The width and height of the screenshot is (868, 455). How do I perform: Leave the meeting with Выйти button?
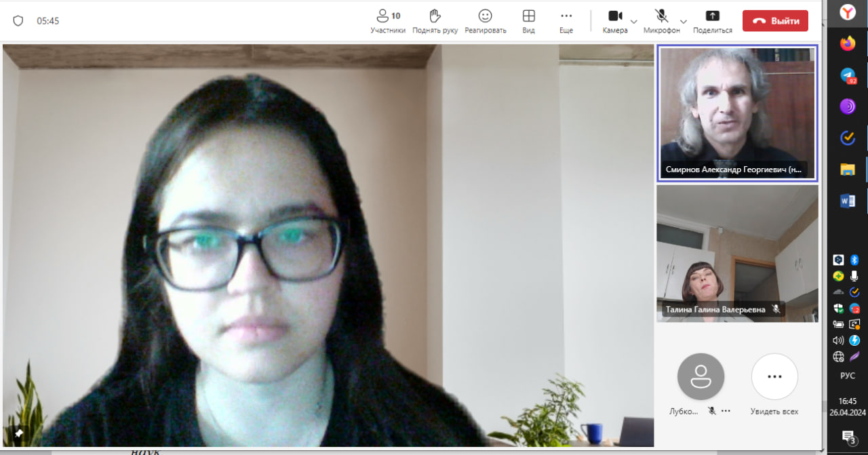(x=775, y=21)
